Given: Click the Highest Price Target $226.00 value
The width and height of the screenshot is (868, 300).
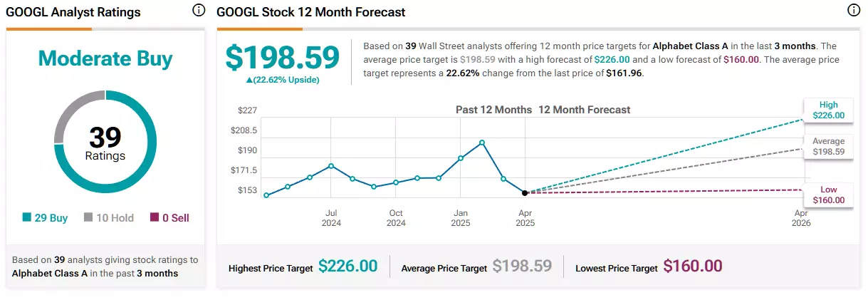Looking at the screenshot, I should 347,267.
